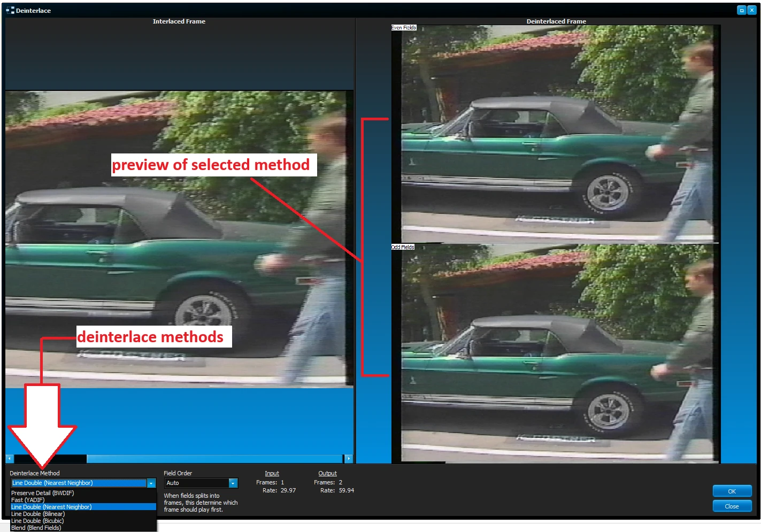
Task: Choose Line Double (Bicubic) option
Action: coord(83,521)
